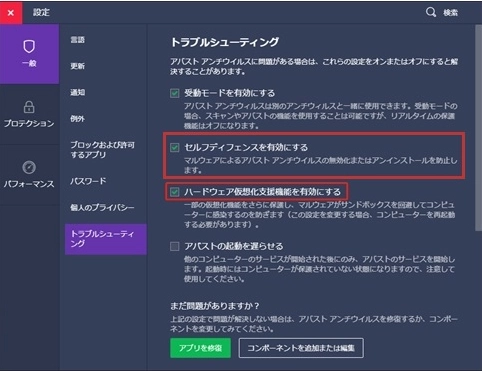Toggle 受動モードを有効にする checkbox
The image size is (482, 371).
[175, 93]
